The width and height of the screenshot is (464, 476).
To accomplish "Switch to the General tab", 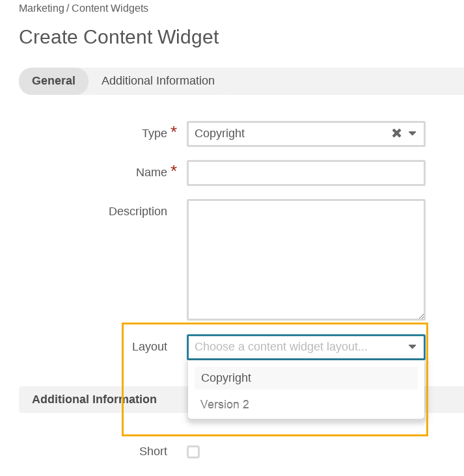I will pos(53,81).
